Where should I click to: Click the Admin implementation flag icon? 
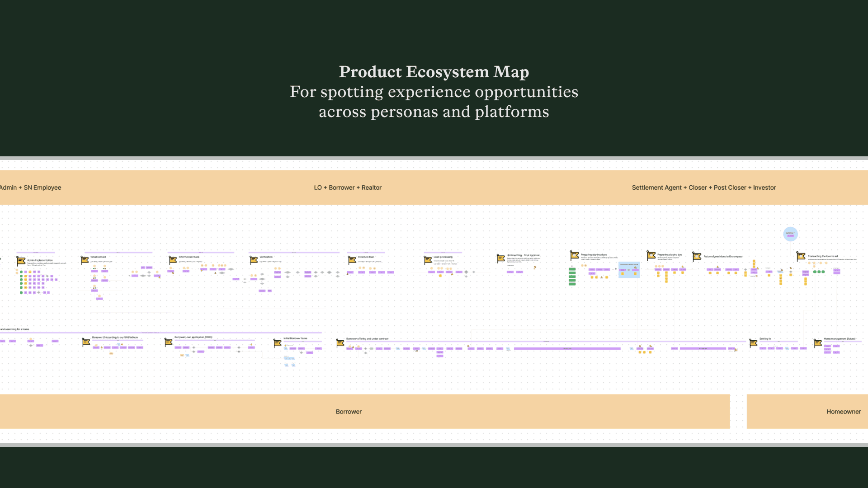pos(21,261)
